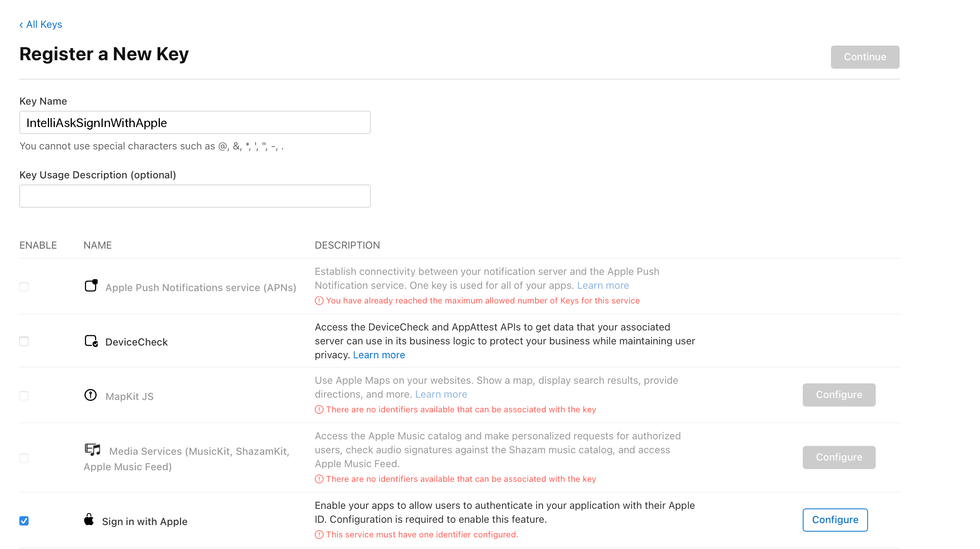Click the MapKit JS no identifiers warning icon

(x=319, y=410)
